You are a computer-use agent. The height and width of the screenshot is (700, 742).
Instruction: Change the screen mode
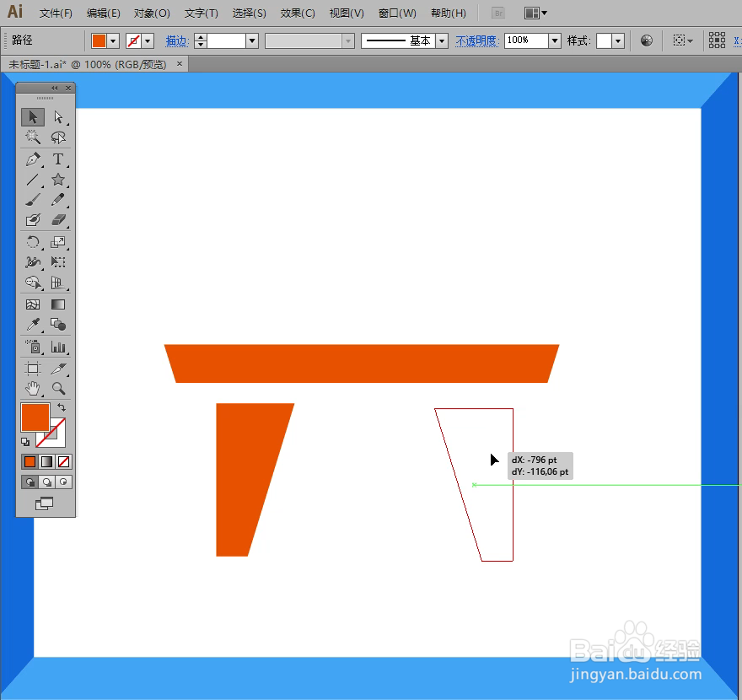(x=45, y=503)
